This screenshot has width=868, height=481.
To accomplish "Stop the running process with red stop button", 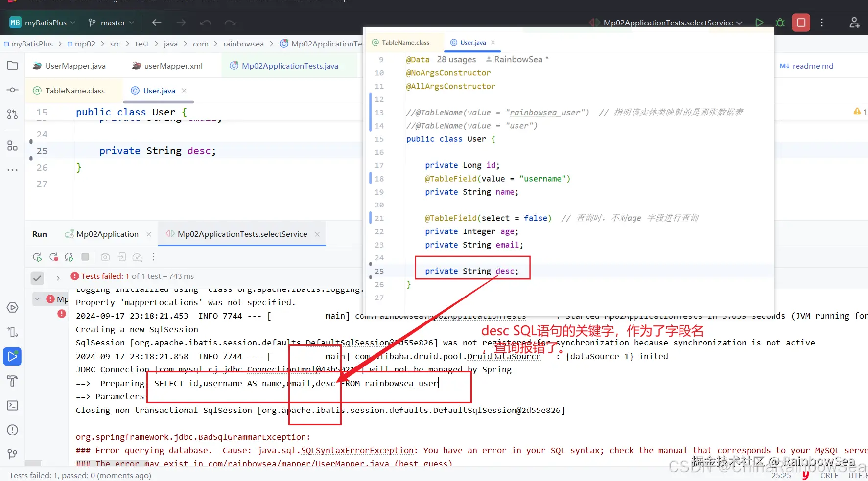I will click(801, 23).
